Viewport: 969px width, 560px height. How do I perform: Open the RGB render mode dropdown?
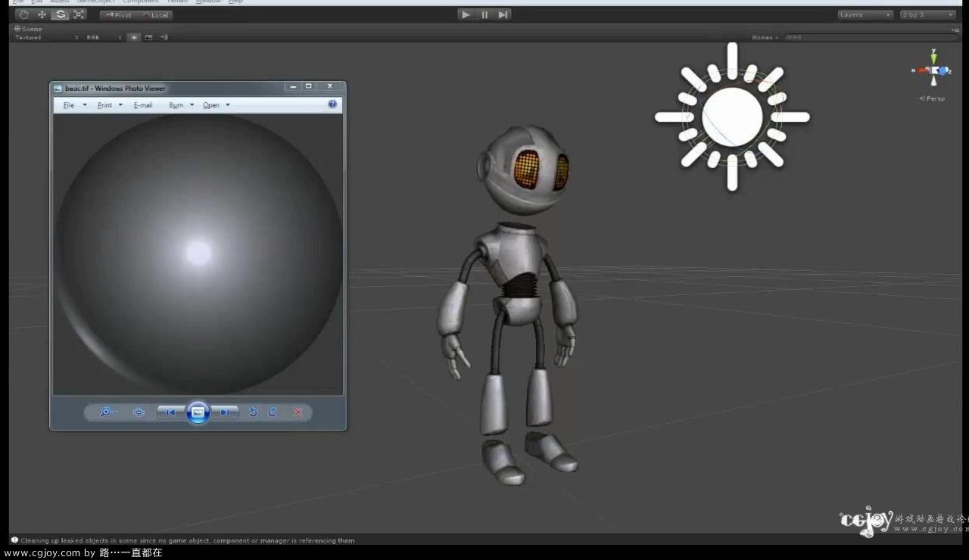click(x=104, y=37)
